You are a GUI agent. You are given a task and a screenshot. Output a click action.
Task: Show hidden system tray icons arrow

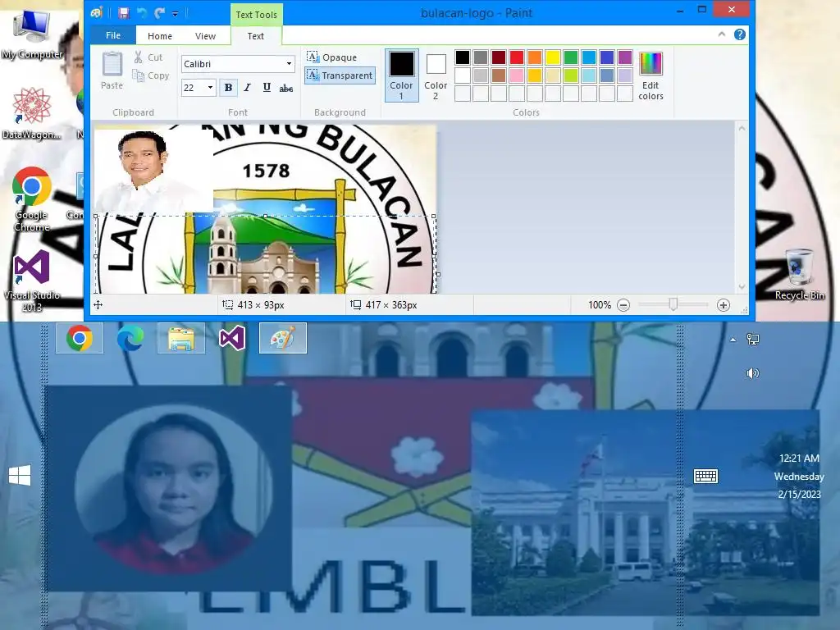pos(733,340)
